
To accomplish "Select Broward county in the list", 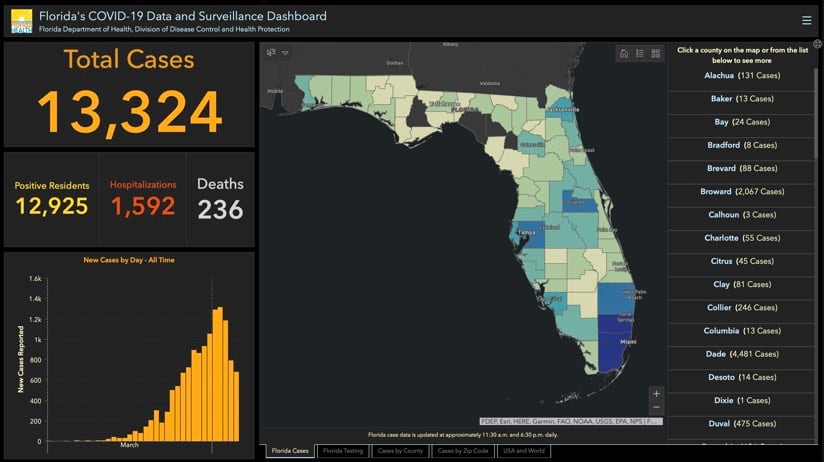I will pyautogui.click(x=741, y=192).
